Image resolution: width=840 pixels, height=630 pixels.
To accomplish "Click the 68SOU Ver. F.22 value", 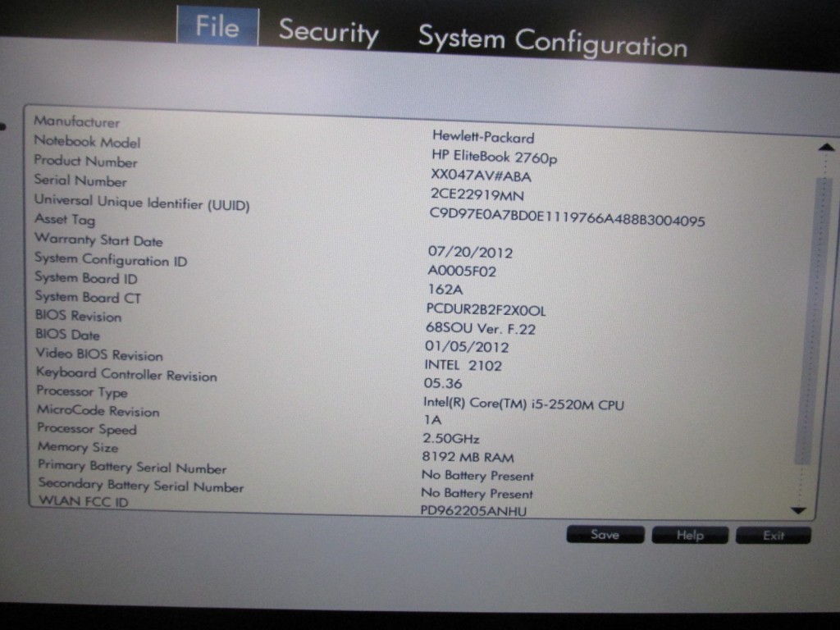I will [x=481, y=328].
